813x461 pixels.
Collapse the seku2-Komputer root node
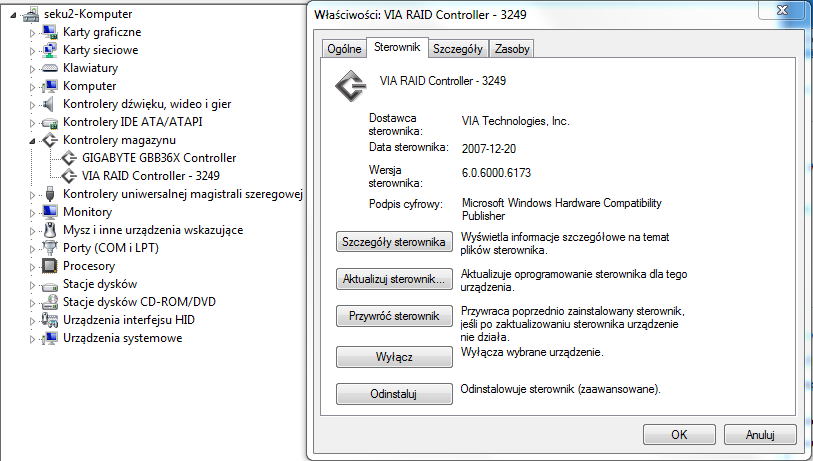pos(13,15)
